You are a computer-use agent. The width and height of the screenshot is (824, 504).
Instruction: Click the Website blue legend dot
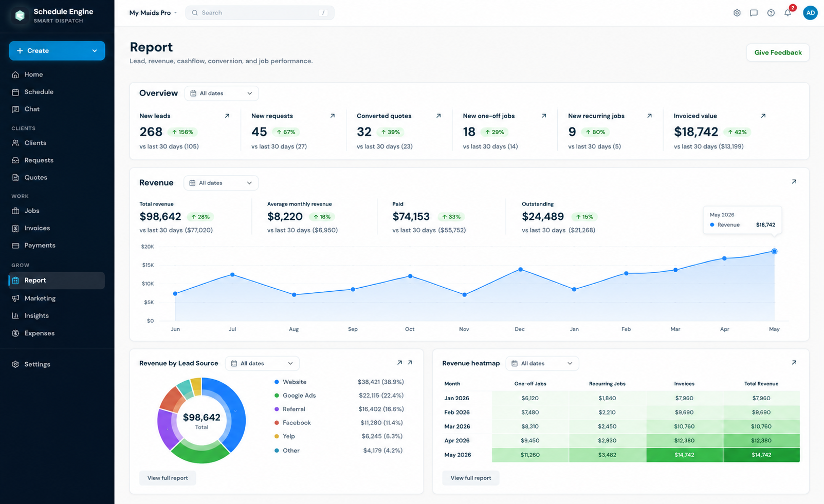(277, 382)
